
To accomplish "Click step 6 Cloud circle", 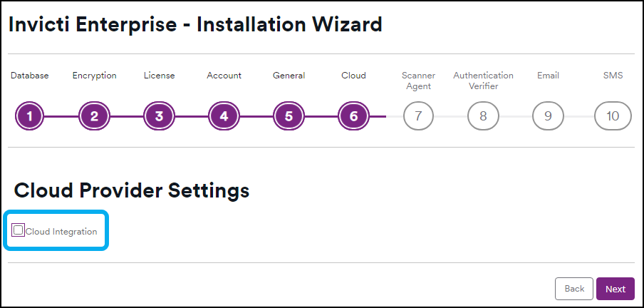I will click(x=353, y=116).
